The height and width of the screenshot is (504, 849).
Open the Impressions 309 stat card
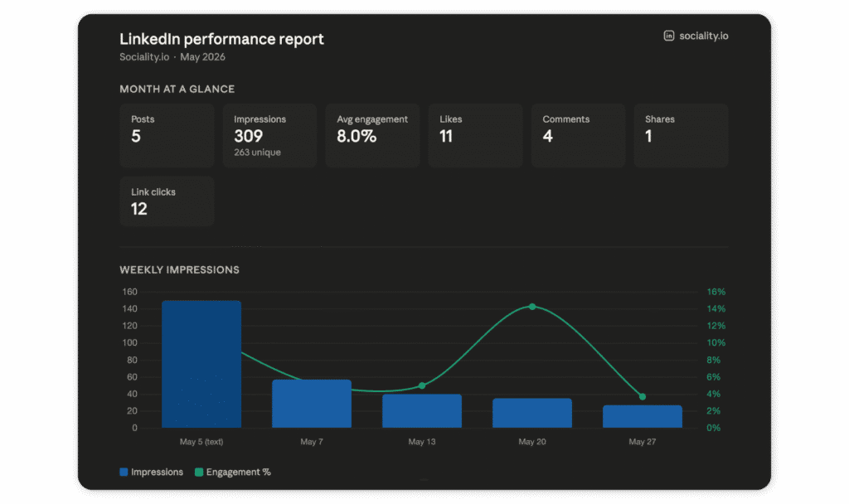(269, 135)
